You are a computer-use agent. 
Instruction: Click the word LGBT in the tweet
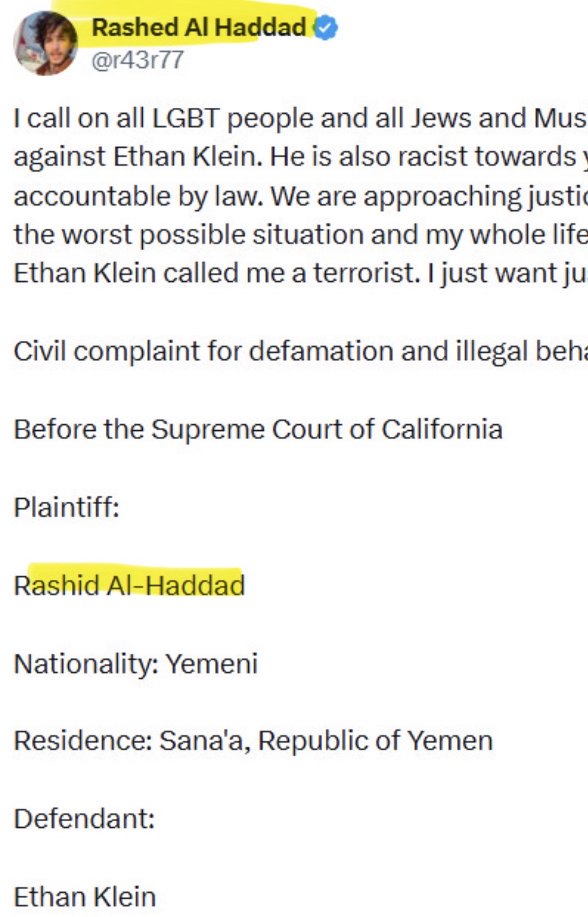(x=186, y=119)
